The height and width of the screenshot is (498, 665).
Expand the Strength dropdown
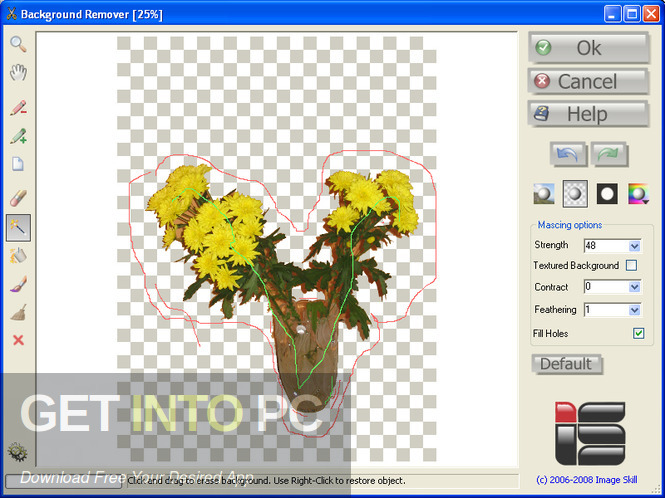[x=634, y=246]
